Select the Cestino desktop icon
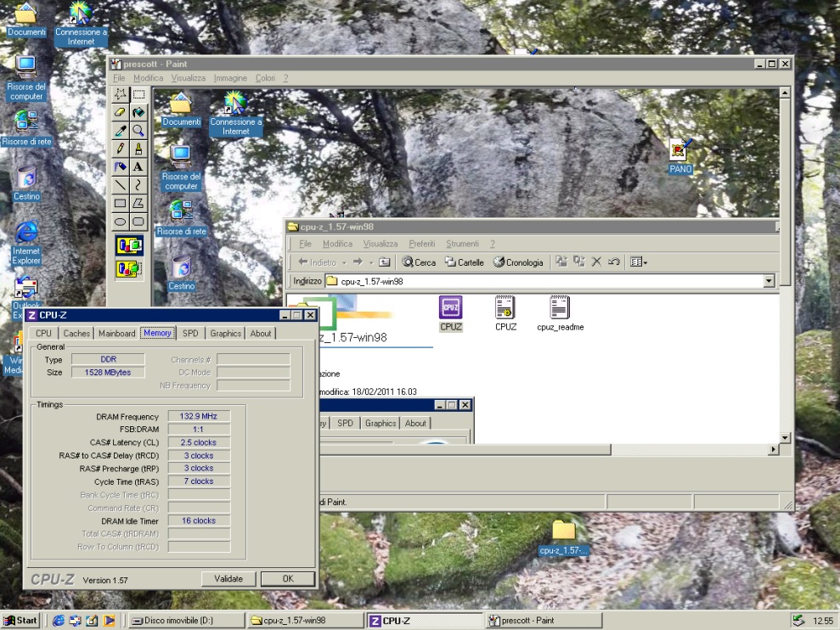 coord(26,183)
